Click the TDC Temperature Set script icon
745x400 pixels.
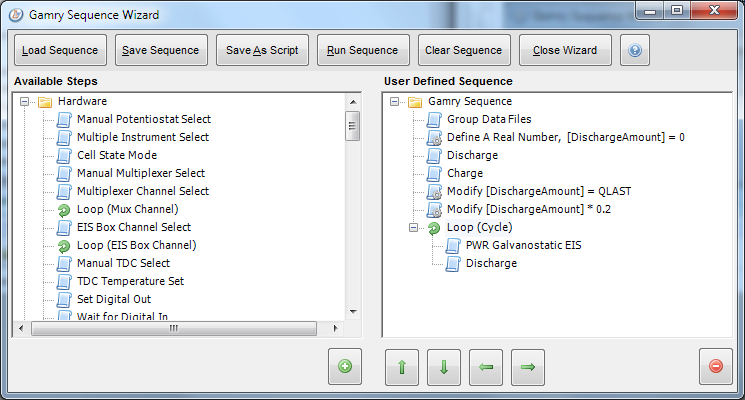(64, 282)
